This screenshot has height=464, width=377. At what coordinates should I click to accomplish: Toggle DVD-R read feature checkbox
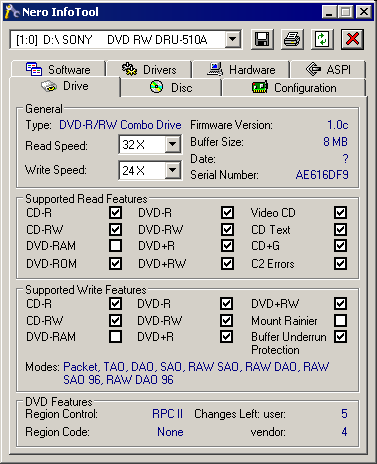point(227,213)
